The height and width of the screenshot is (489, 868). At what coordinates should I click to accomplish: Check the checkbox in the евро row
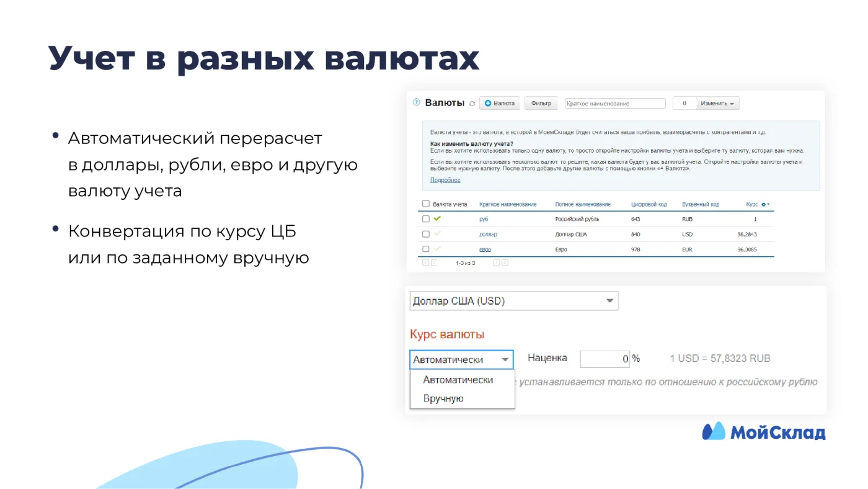pyautogui.click(x=425, y=249)
